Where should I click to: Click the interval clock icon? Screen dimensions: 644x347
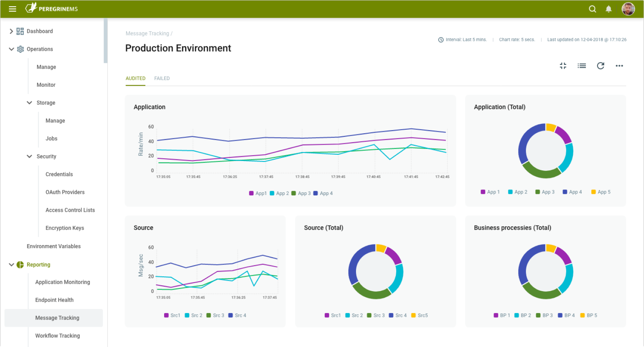point(441,40)
